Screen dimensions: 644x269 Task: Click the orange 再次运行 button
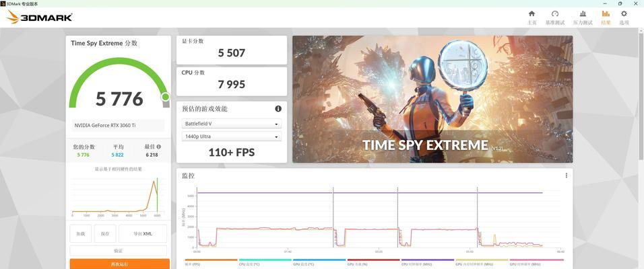(119, 264)
